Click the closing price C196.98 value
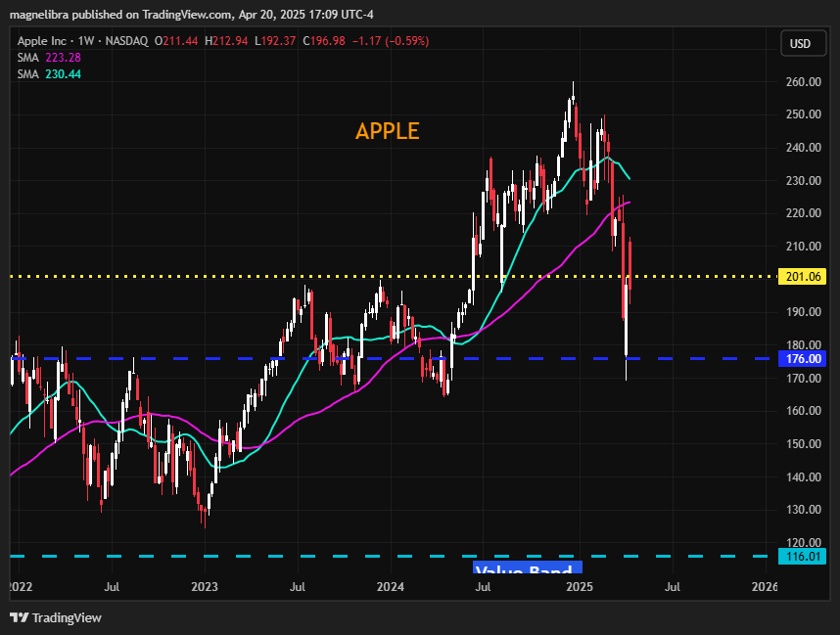Screen dimensions: 840x635 click(x=324, y=41)
